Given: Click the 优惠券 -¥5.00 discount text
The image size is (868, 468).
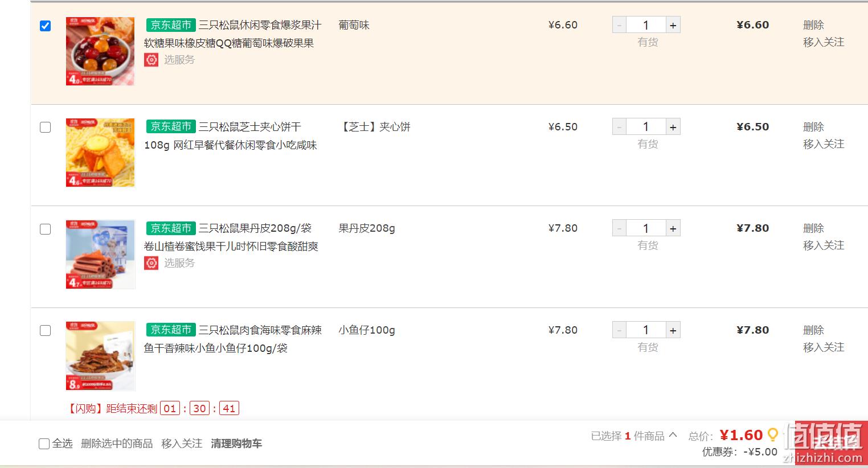Looking at the screenshot, I should click(739, 452).
